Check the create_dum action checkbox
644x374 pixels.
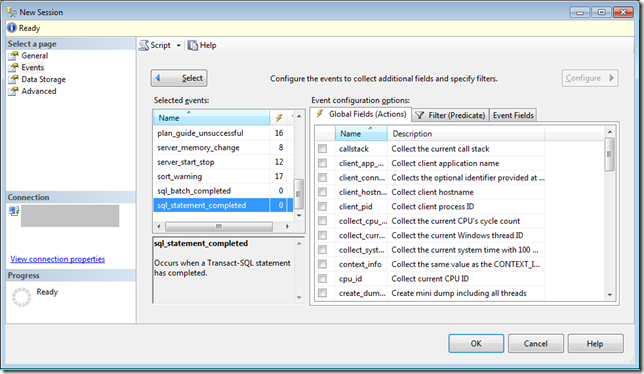coord(322,293)
